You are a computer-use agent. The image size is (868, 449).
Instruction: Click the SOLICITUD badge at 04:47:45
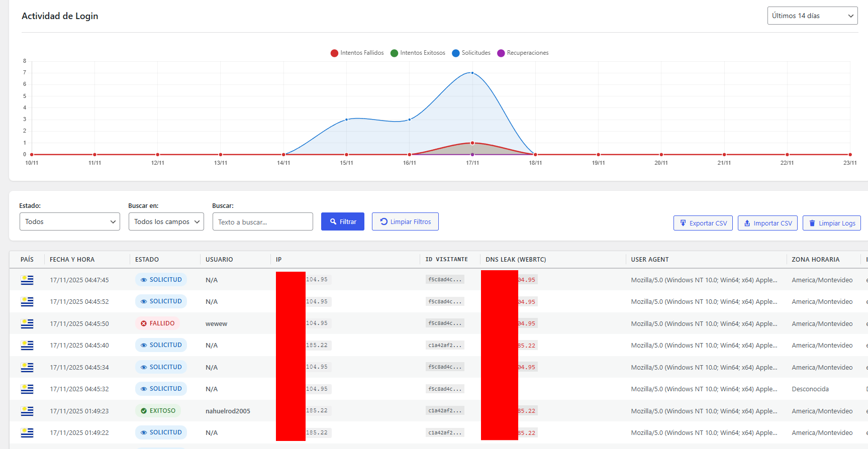click(161, 280)
